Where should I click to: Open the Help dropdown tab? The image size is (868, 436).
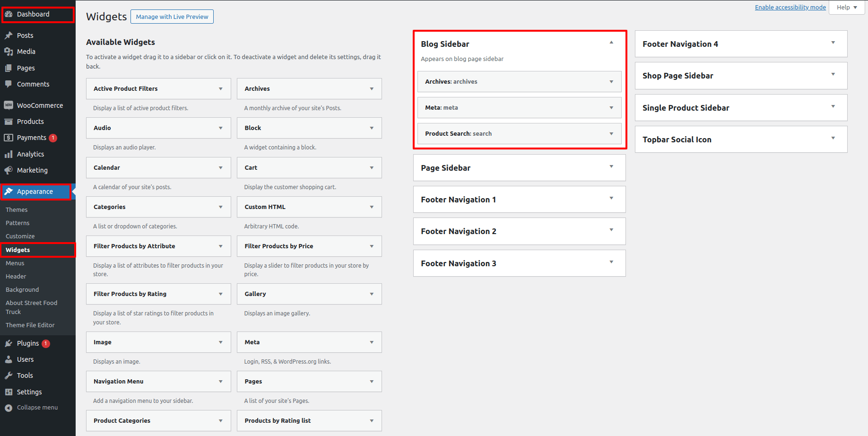tap(847, 8)
